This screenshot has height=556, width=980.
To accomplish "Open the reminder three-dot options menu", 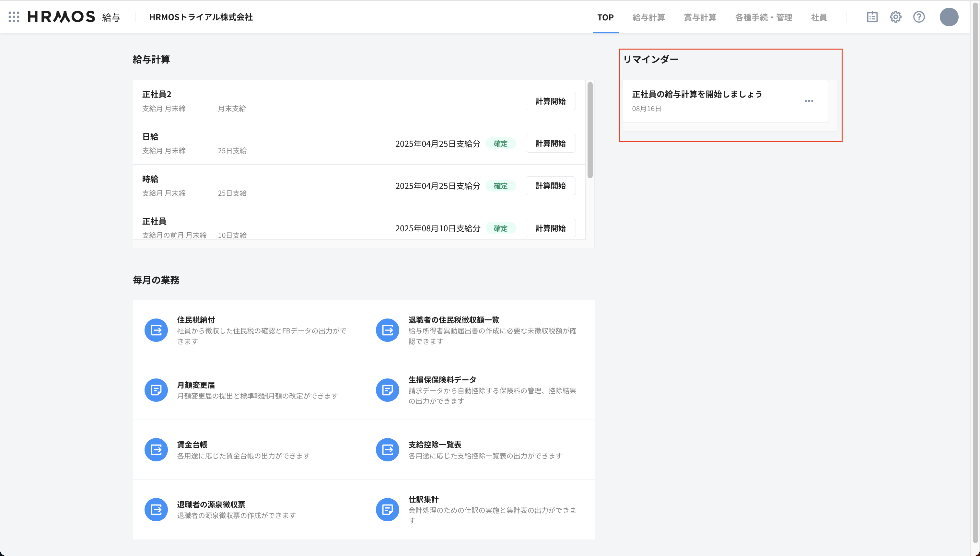I will click(809, 101).
